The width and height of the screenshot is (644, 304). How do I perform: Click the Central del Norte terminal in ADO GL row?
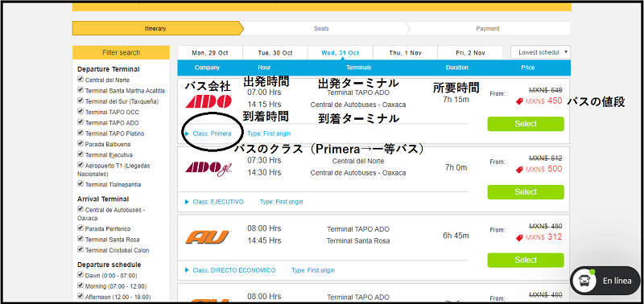(358, 161)
